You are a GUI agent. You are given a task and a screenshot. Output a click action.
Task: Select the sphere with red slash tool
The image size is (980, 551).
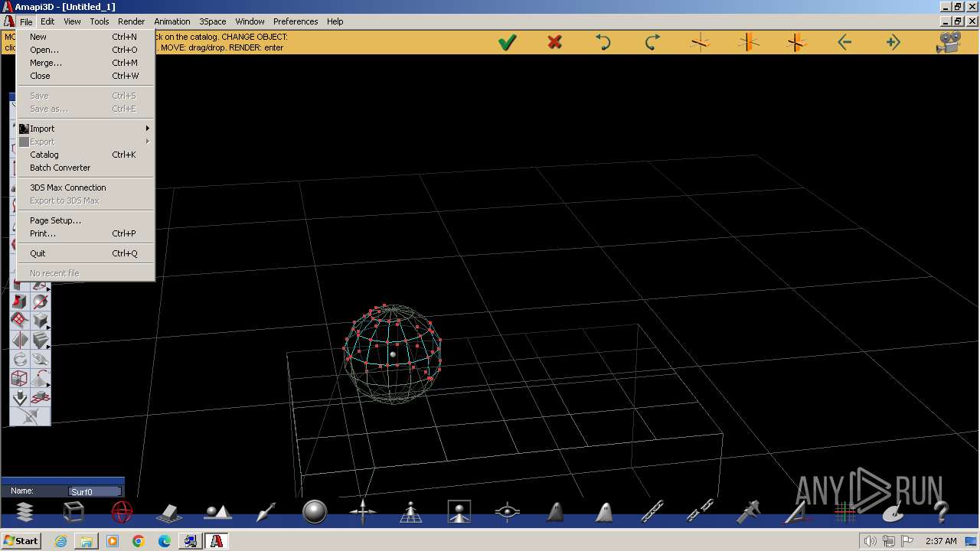pos(41,302)
